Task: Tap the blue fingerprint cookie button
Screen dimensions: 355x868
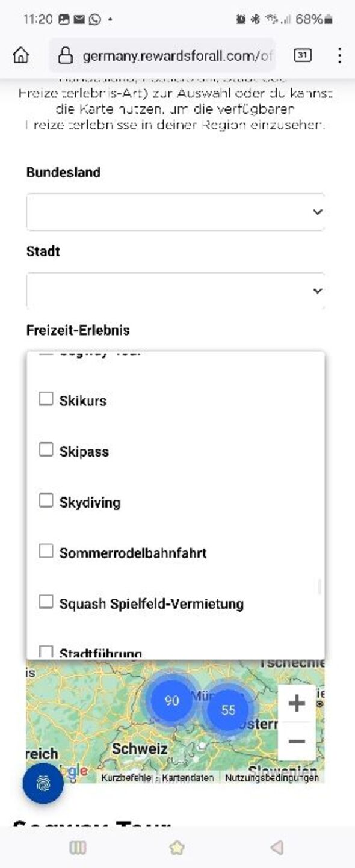Action: pyautogui.click(x=43, y=783)
